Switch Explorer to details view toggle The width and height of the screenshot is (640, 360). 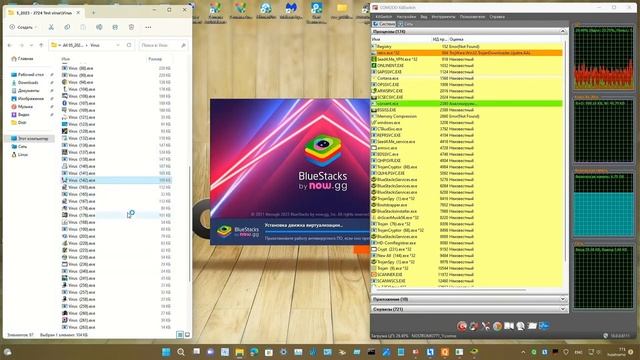(180, 335)
